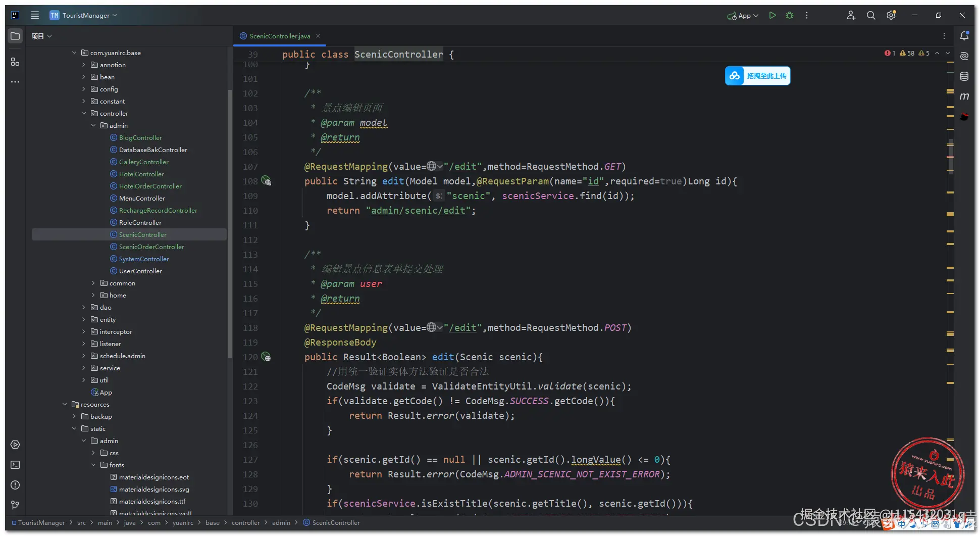Collapse the admin controller package
The width and height of the screenshot is (980, 536).
93,125
